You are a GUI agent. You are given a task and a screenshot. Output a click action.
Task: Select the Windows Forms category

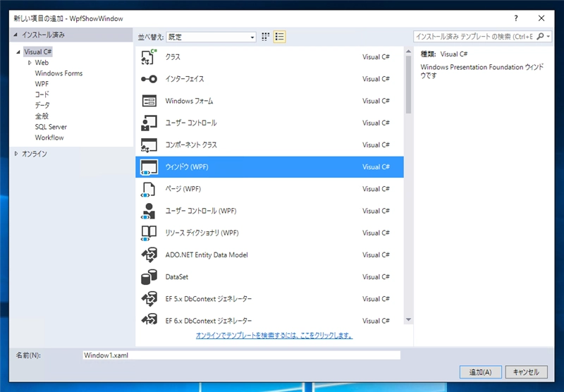(59, 73)
